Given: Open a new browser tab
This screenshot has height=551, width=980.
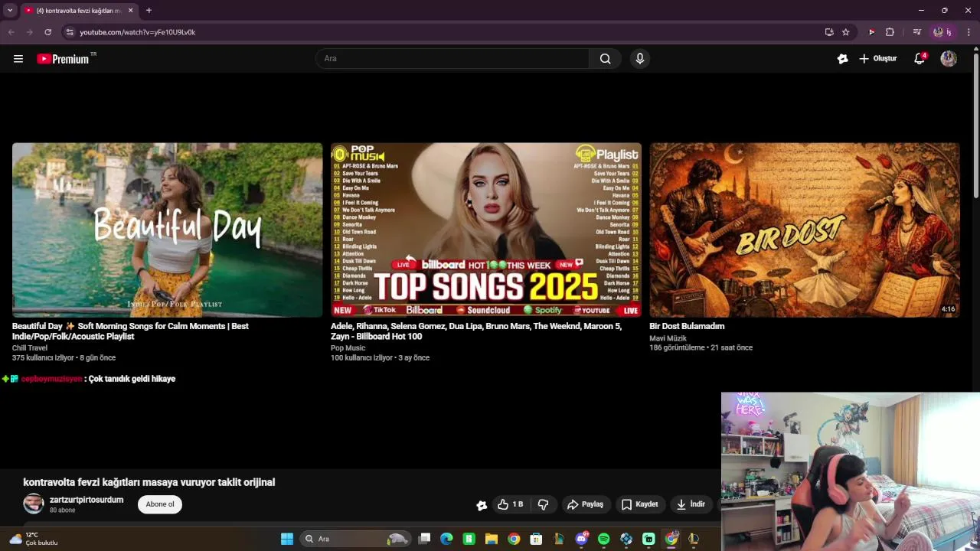Looking at the screenshot, I should (x=149, y=11).
